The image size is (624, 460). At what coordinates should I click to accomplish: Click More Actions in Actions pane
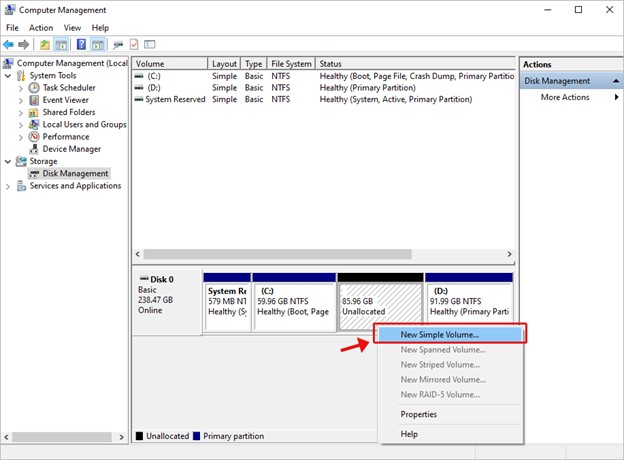pyautogui.click(x=565, y=97)
